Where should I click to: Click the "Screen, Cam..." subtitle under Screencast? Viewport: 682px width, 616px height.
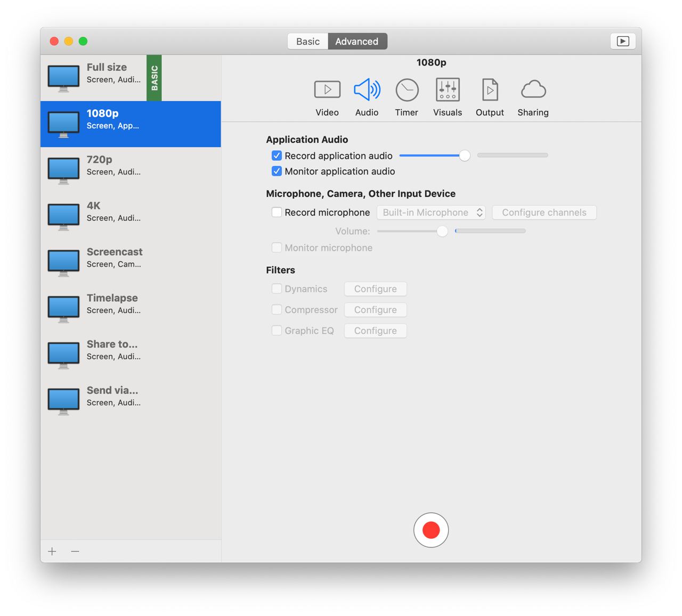click(x=114, y=264)
